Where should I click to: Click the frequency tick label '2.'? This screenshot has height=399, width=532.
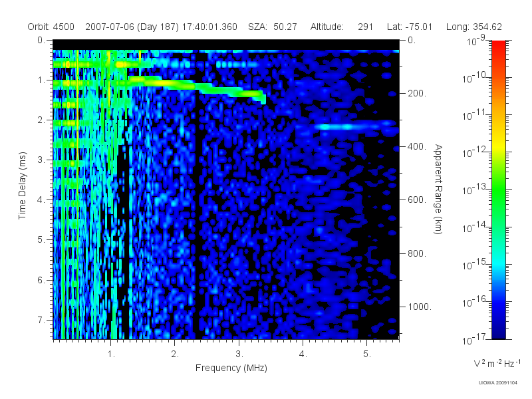tap(175, 354)
